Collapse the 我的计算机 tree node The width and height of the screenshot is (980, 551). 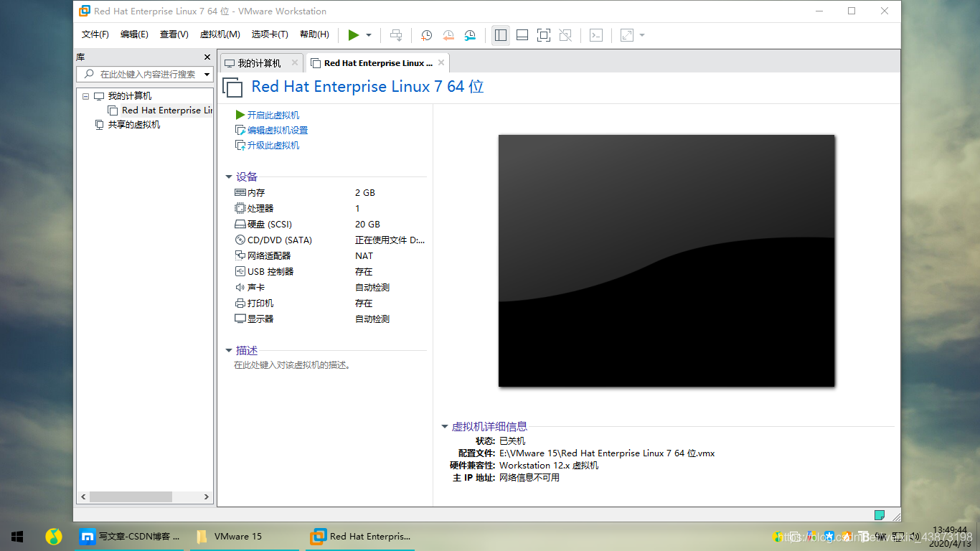pos(85,96)
